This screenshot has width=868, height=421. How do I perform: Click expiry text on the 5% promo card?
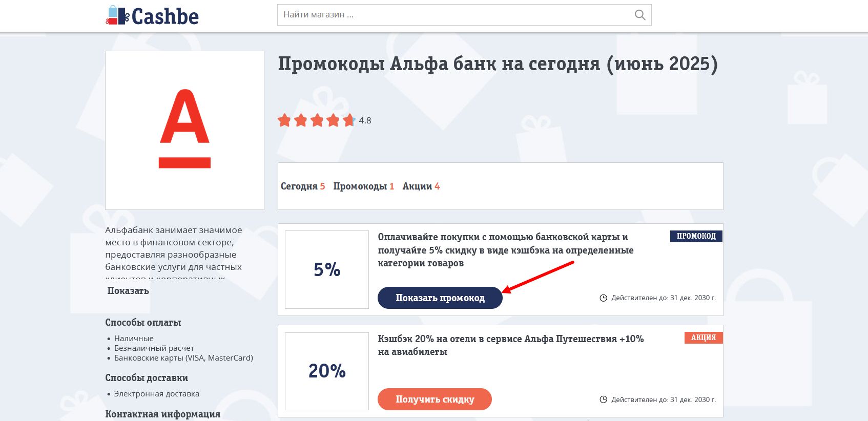664,298
